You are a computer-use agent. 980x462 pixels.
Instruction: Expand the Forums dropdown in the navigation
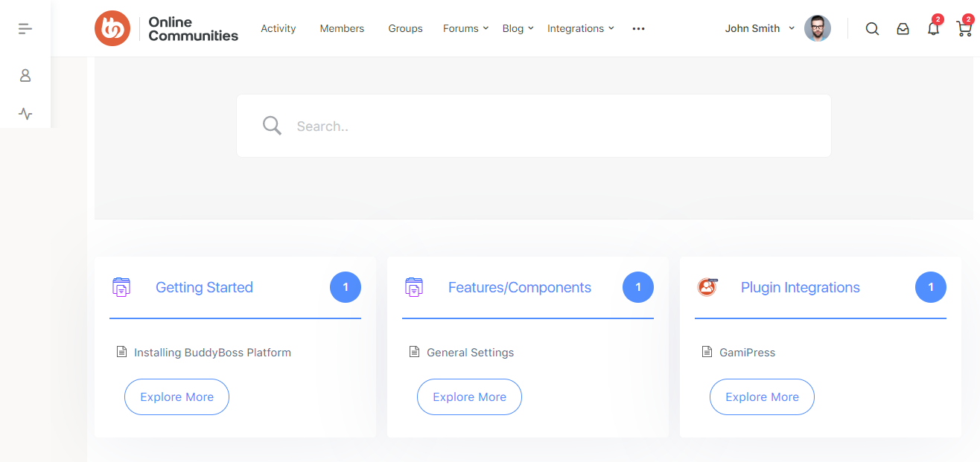tap(465, 28)
